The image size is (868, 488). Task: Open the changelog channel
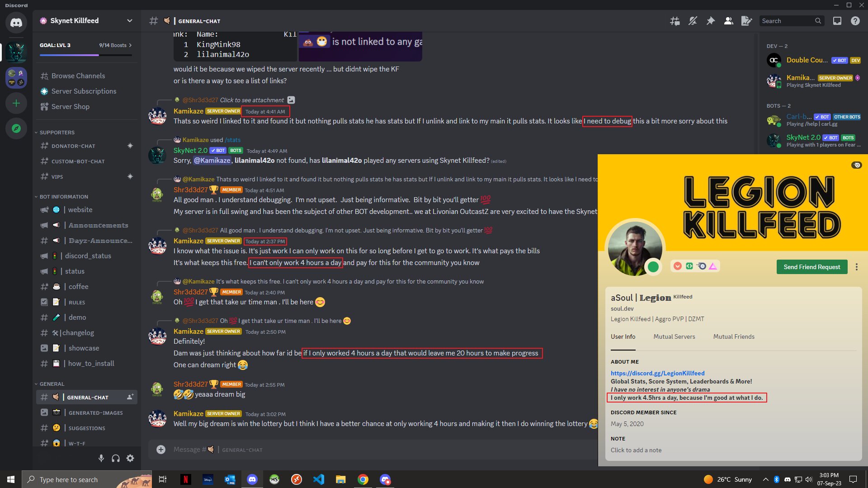[x=86, y=333]
